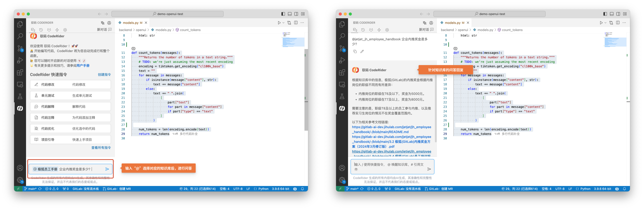Select Python language mode in left status bar
This screenshot has height=210, width=644.
[263, 189]
